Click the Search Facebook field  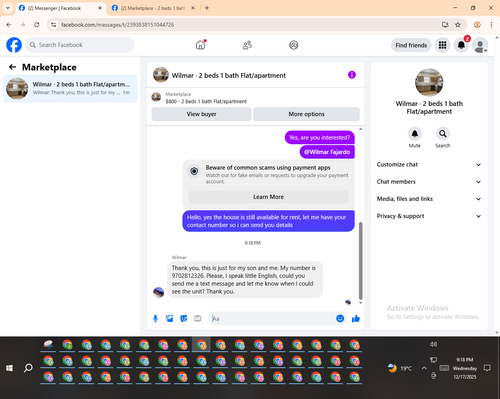(x=80, y=45)
